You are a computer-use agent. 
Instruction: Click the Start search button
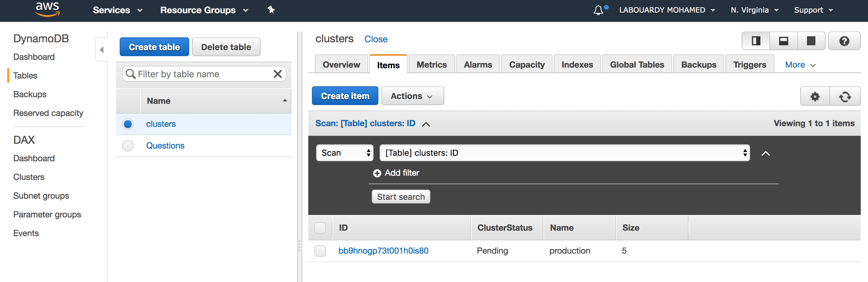pos(401,197)
